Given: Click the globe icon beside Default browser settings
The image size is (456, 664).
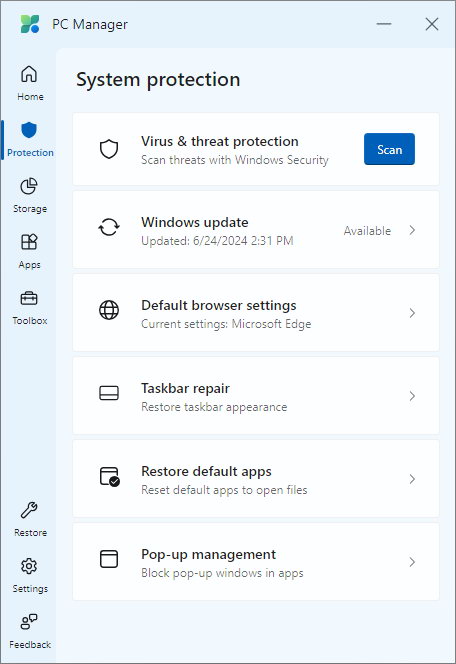Looking at the screenshot, I should 109,310.
